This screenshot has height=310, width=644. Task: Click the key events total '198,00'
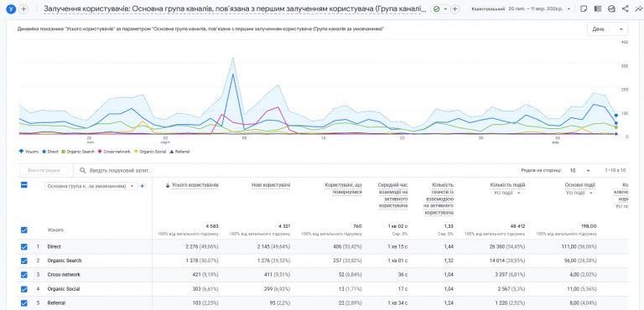coord(589,226)
